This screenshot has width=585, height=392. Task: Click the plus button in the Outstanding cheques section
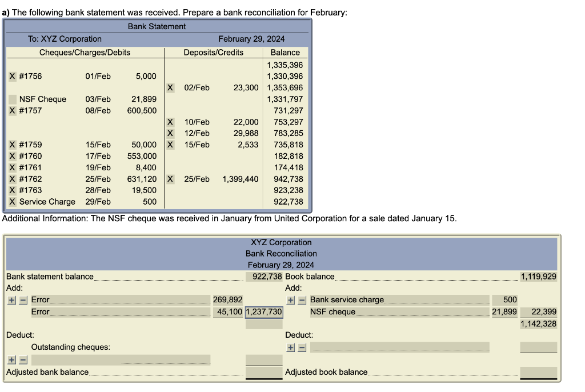[x=10, y=359]
